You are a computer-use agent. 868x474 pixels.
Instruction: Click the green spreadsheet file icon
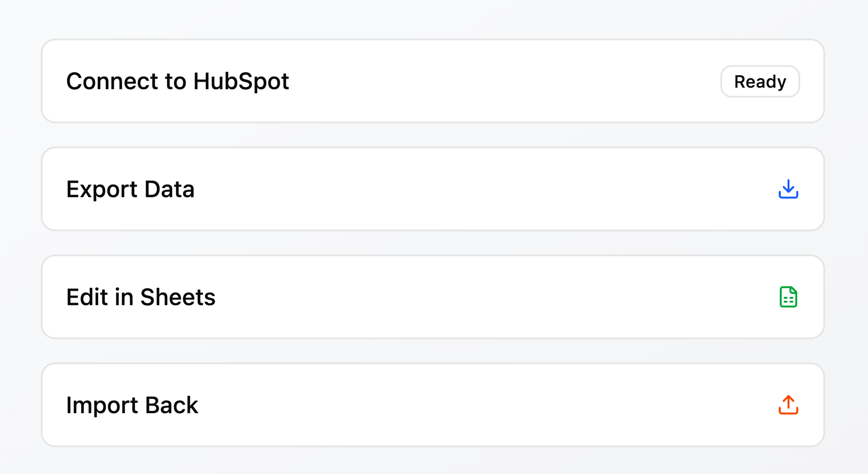point(788,297)
